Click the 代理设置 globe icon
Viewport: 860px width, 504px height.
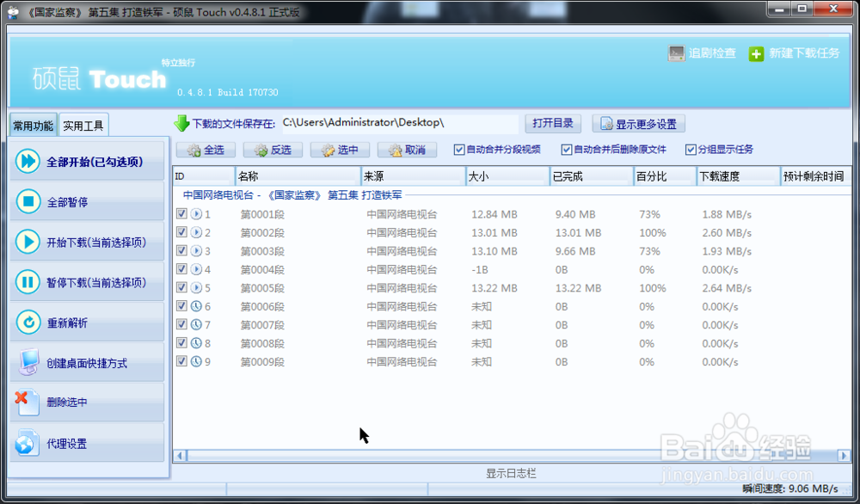(x=27, y=443)
